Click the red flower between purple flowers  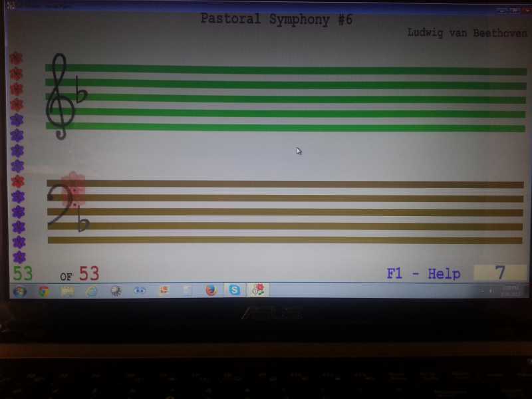(18, 182)
